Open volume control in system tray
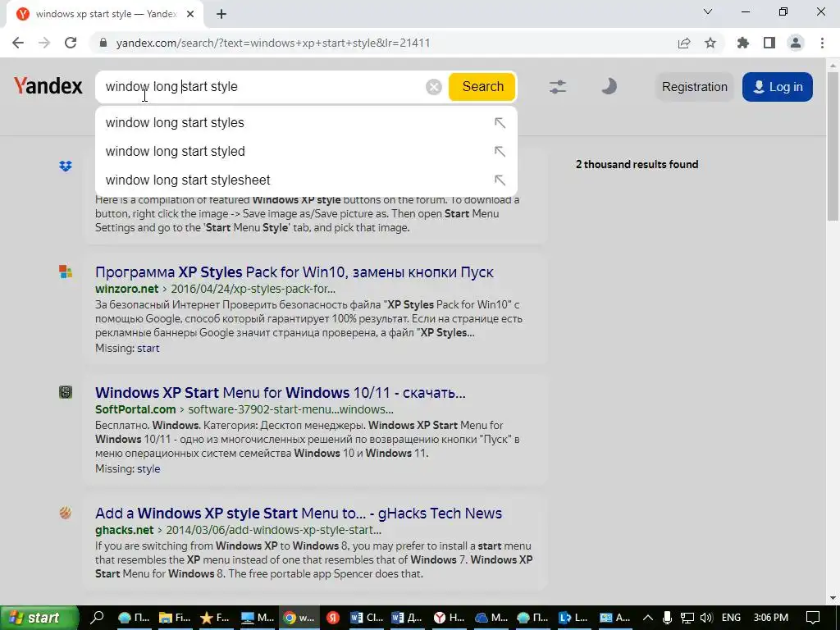 706,618
